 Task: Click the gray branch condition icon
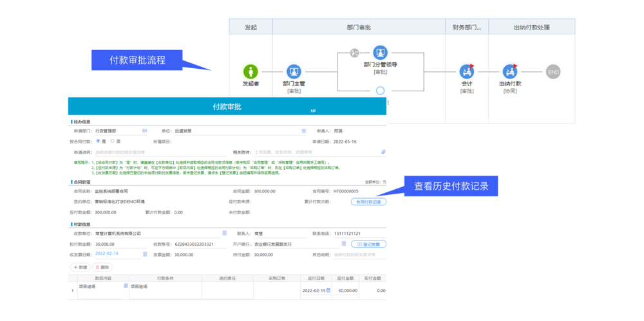tap(355, 53)
